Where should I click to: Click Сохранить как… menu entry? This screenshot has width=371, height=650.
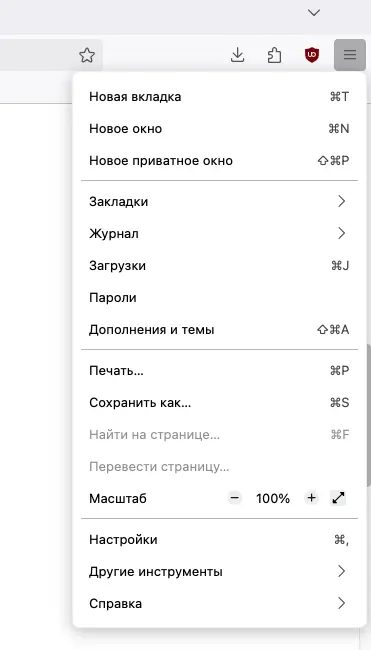pyautogui.click(x=219, y=403)
